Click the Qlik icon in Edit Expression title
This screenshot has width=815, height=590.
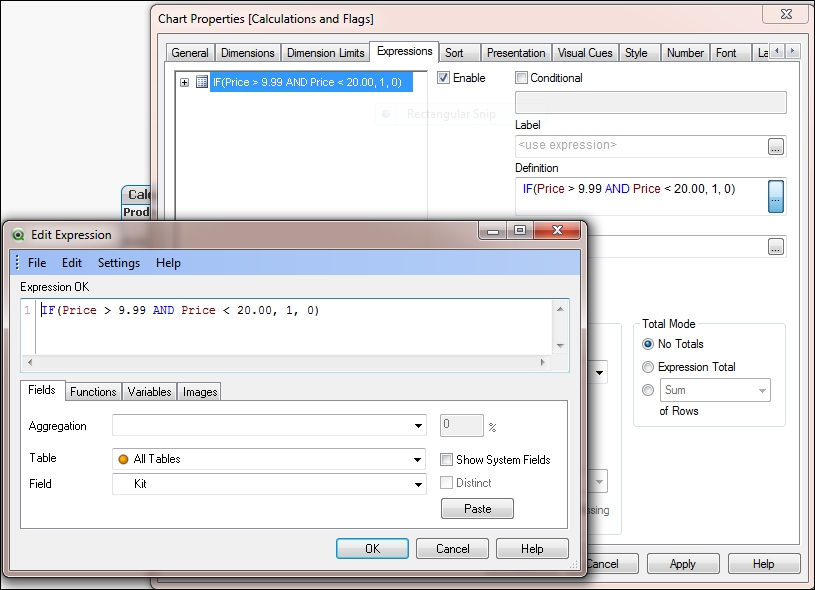(x=18, y=235)
